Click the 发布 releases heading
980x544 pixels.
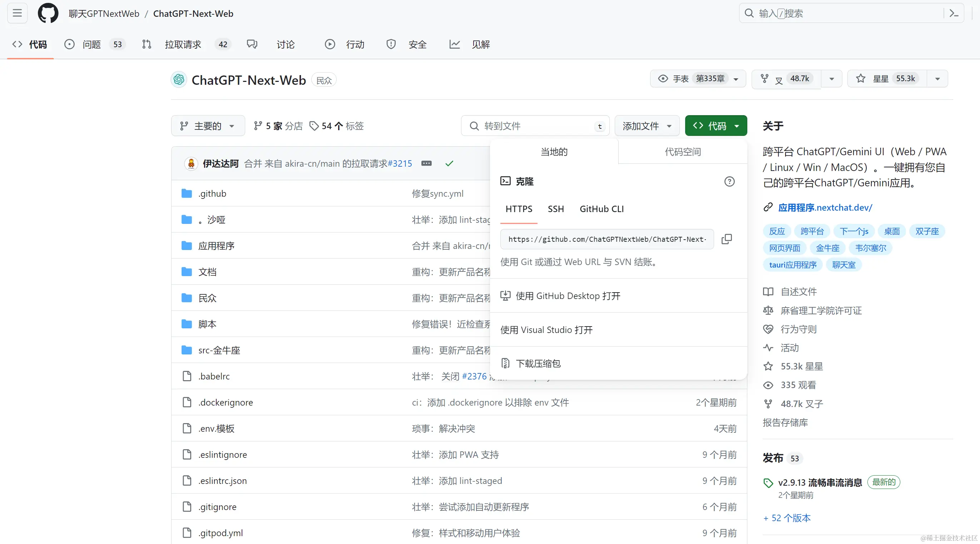(773, 458)
